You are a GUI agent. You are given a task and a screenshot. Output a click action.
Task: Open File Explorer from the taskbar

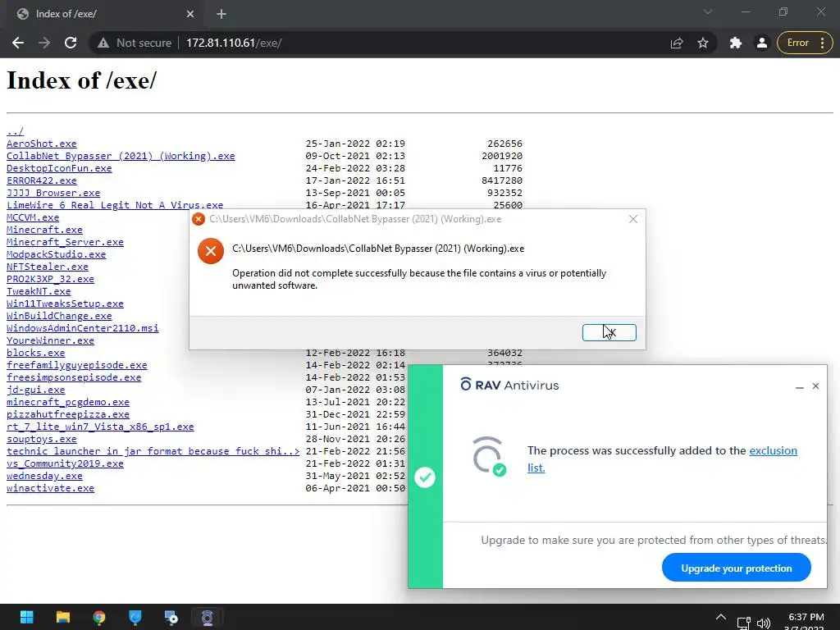point(62,617)
